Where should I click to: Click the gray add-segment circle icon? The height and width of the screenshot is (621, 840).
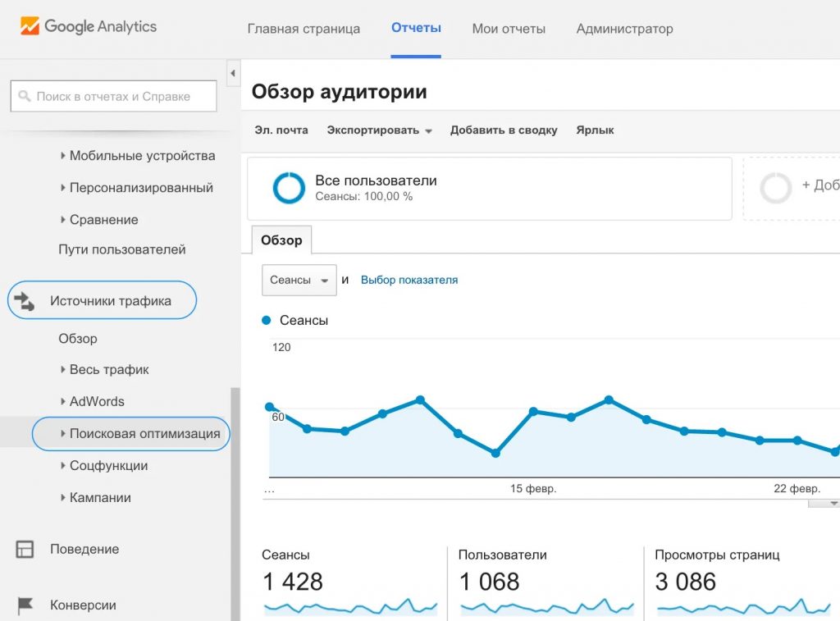[775, 188]
